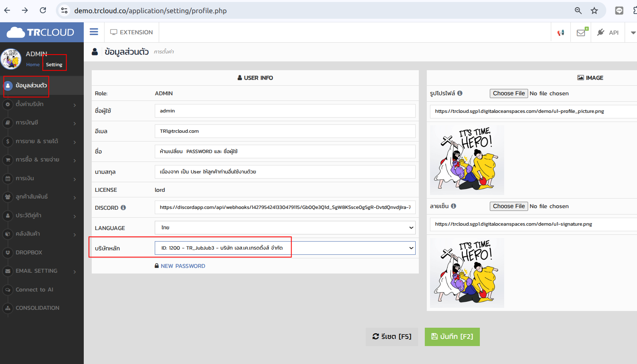Click the API plug icon
The image size is (637, 364).
coord(601,32)
